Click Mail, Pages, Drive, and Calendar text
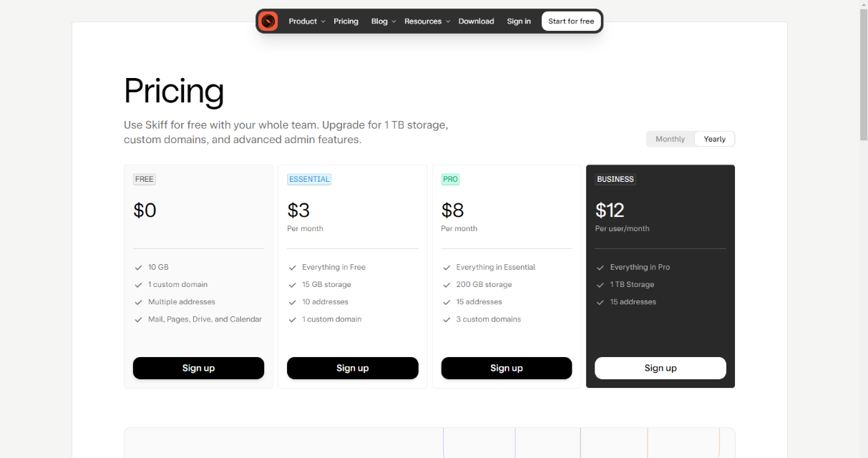868x458 pixels. (205, 319)
